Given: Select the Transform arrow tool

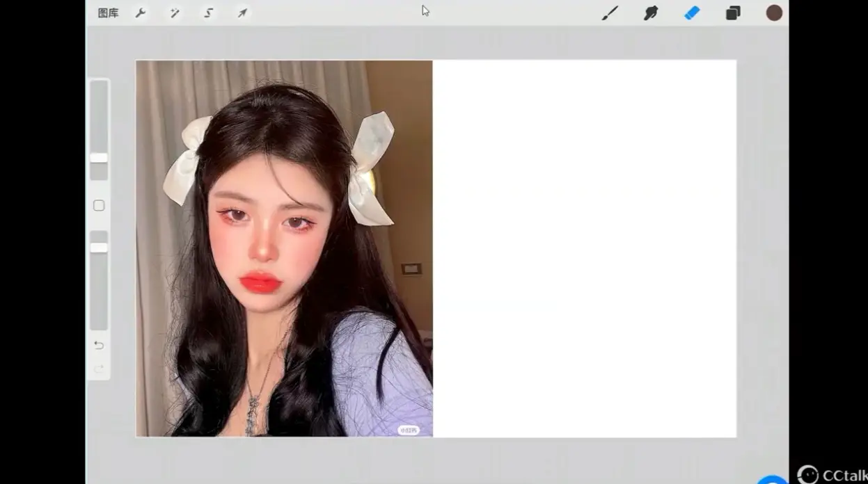Looking at the screenshot, I should [x=242, y=13].
